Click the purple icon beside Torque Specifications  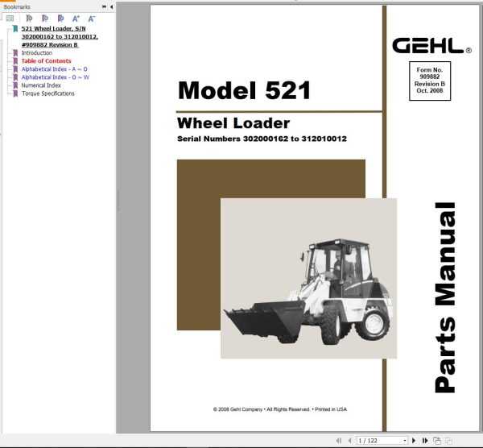[x=15, y=93]
